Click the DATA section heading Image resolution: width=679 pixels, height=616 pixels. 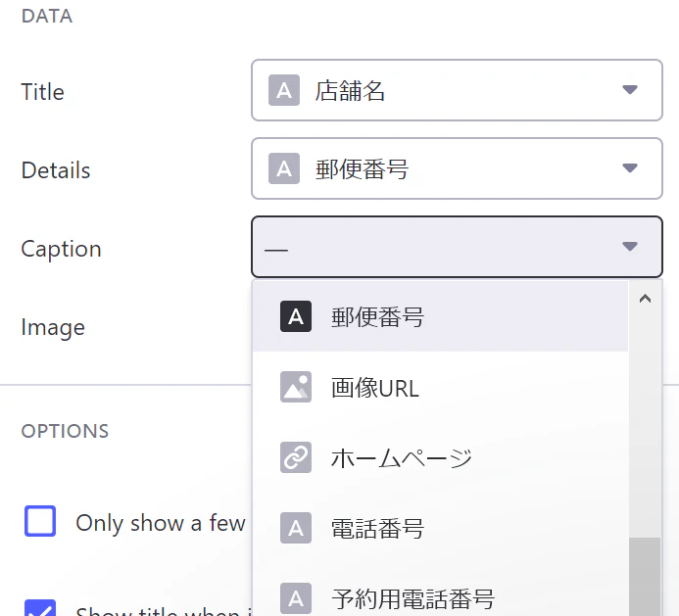[x=47, y=17]
